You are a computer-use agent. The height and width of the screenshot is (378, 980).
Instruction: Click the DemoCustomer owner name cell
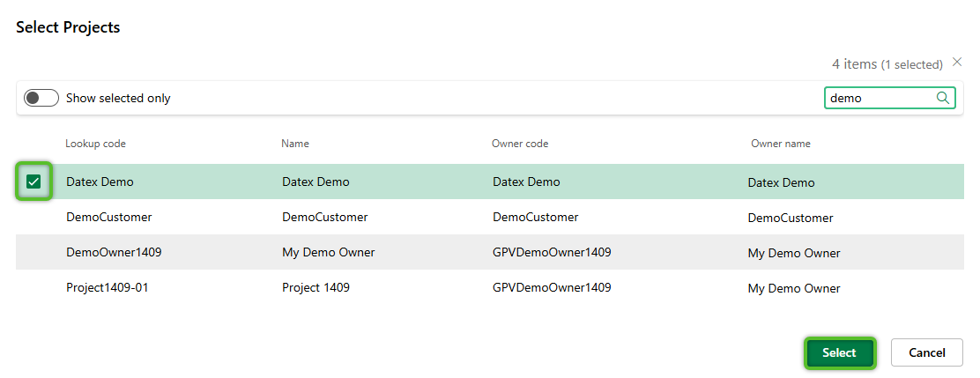[791, 218]
